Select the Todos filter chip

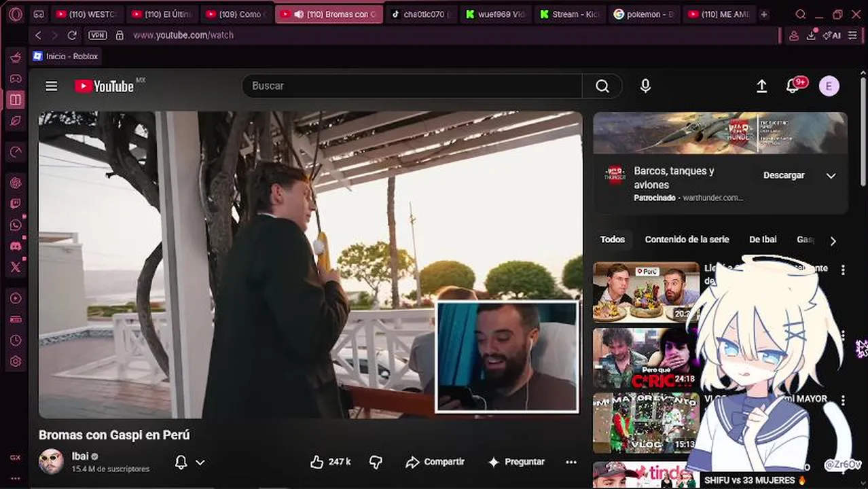(x=613, y=239)
